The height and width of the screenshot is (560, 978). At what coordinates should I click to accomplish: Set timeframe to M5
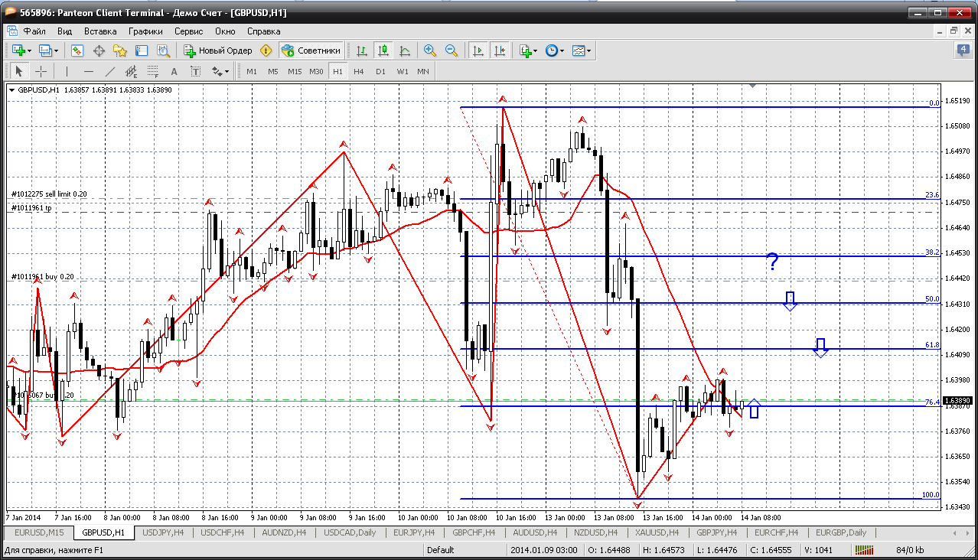[273, 71]
